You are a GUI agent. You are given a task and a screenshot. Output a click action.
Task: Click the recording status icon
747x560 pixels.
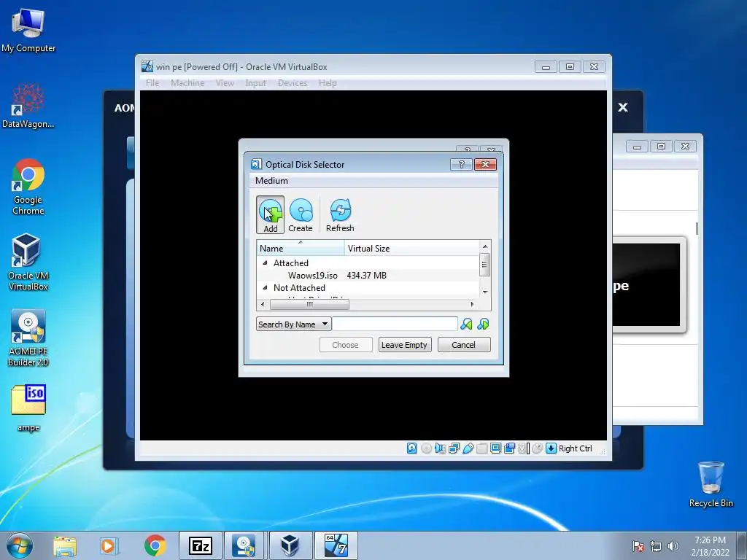[509, 448]
